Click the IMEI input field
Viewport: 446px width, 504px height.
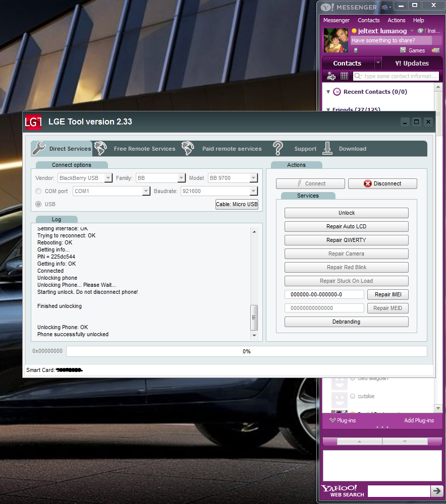324,294
